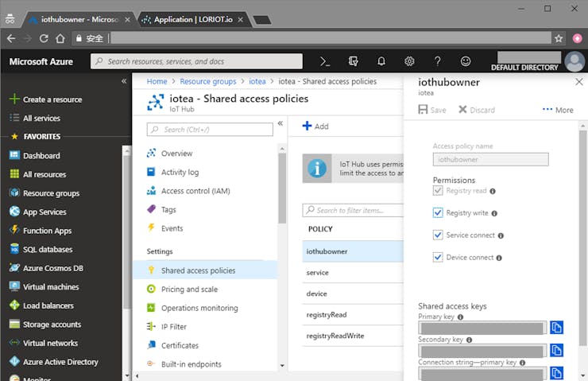Viewport: 588px width, 381px height.
Task: Uncheck the Service connect permission
Action: point(438,235)
